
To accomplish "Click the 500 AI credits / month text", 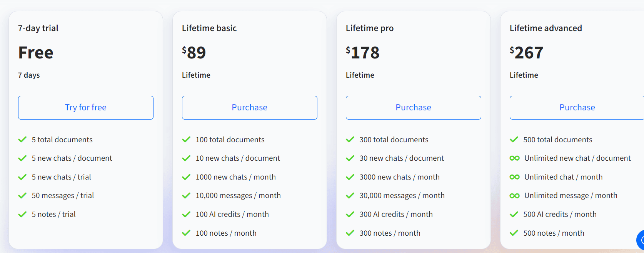I will tap(560, 214).
